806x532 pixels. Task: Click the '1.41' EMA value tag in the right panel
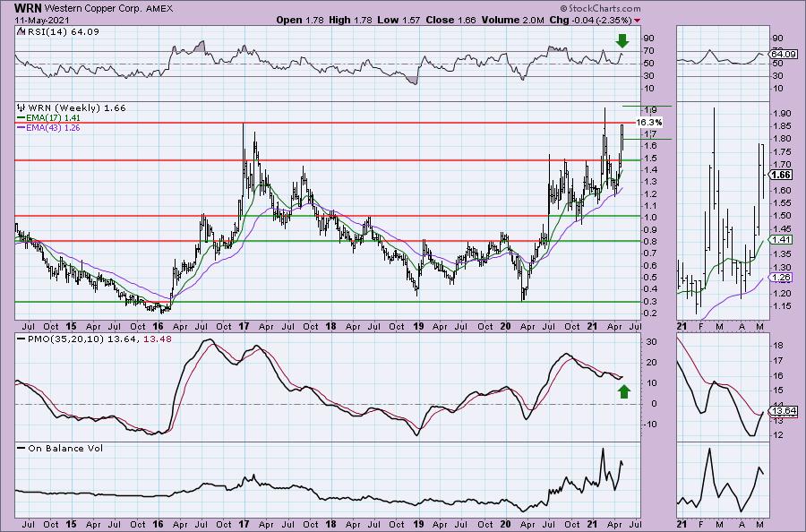[781, 239]
